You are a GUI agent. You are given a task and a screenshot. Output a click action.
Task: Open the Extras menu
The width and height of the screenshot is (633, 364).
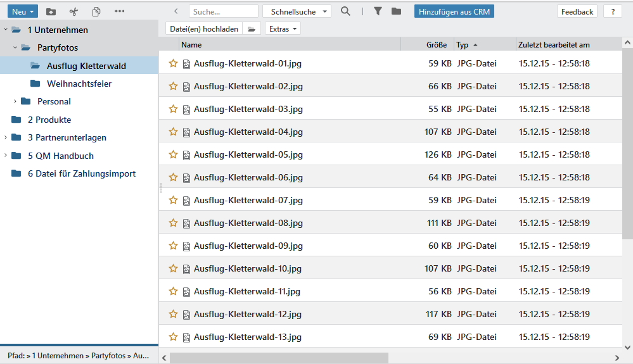(283, 29)
